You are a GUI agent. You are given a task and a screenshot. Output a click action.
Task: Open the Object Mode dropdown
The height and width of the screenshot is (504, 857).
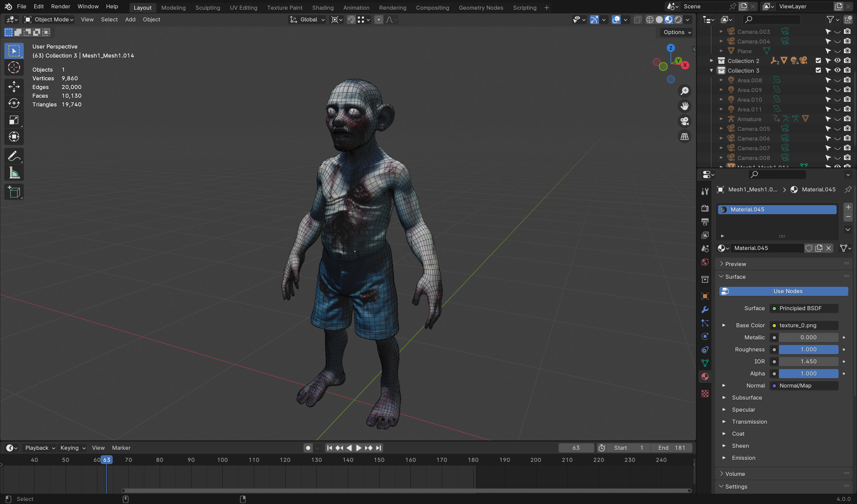click(49, 20)
